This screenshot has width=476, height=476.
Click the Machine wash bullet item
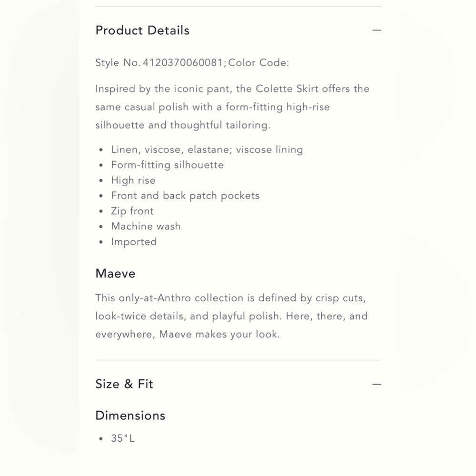click(146, 226)
